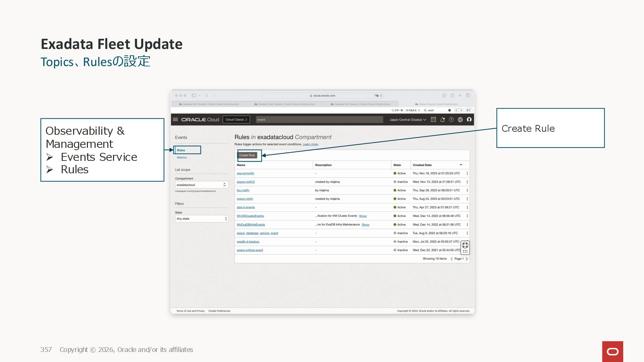The height and width of the screenshot is (362, 644).
Task: Click the event search field in header
Action: (x=319, y=120)
